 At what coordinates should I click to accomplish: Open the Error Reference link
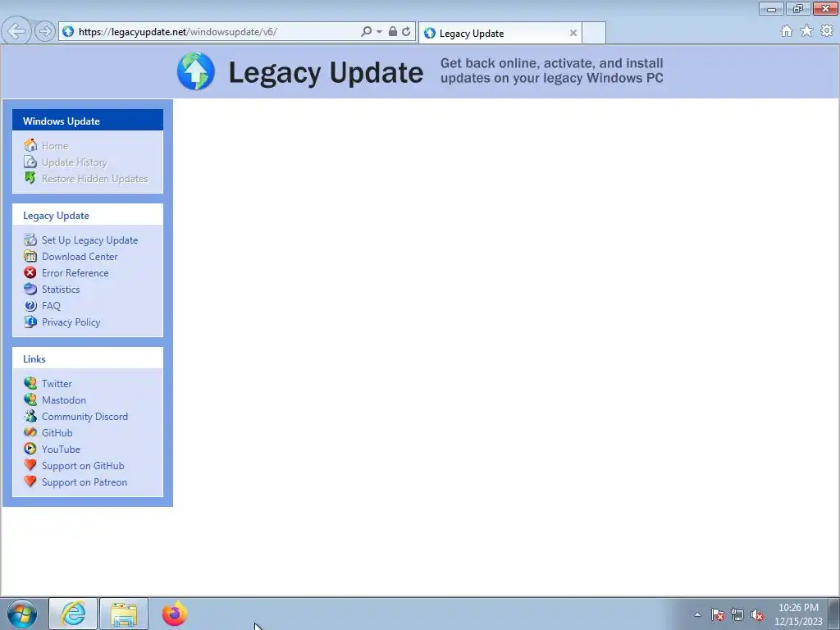click(75, 273)
